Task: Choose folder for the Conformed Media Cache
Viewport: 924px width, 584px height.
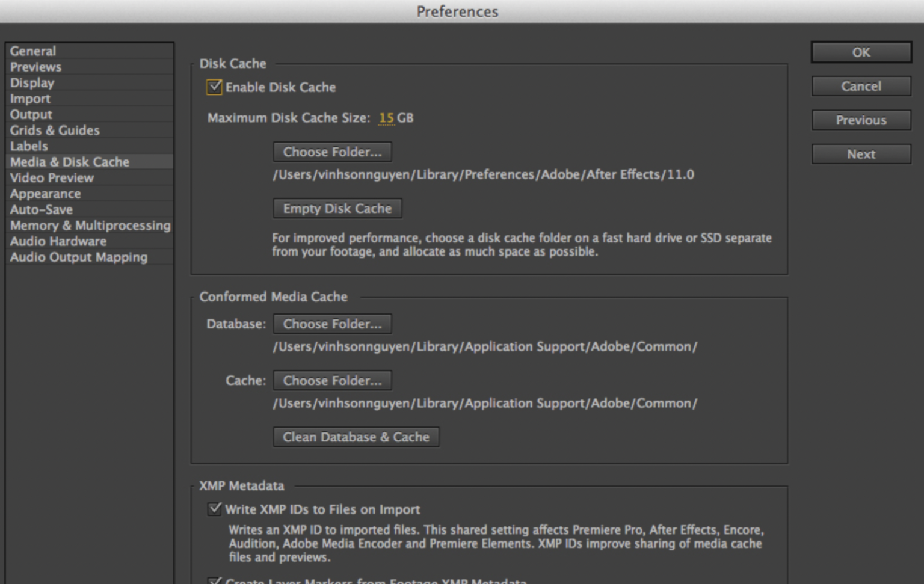Action: coord(332,381)
